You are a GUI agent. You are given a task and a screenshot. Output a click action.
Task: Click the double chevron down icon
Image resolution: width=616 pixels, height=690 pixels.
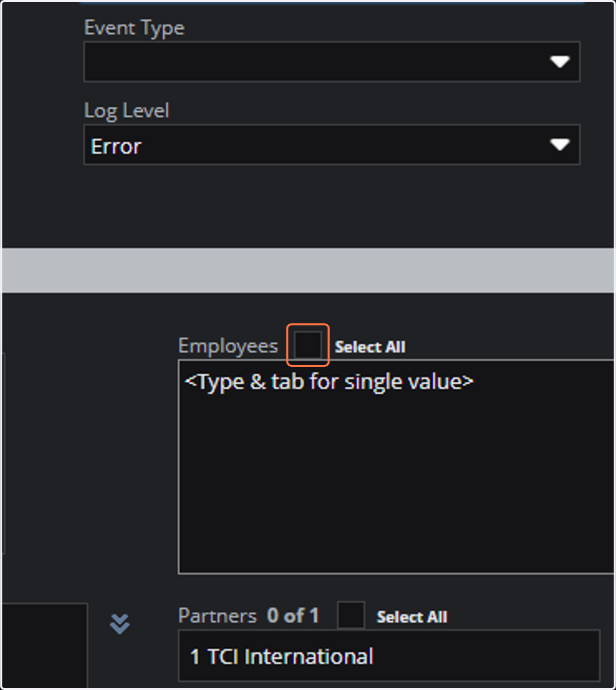click(x=120, y=624)
